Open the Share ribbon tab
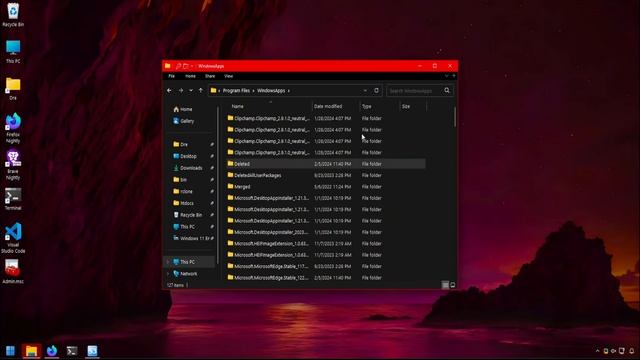Screen dimensions: 640x360 click(x=210, y=76)
